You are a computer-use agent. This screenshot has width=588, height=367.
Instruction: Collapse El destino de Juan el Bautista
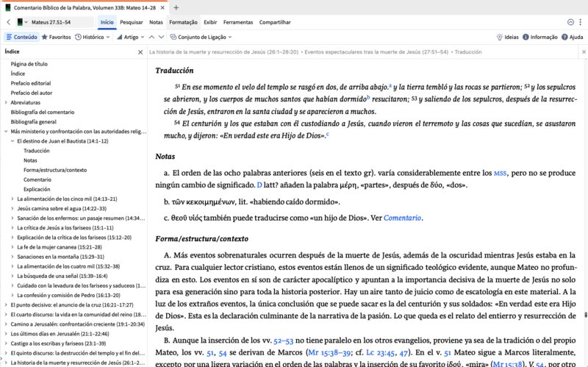(12, 141)
